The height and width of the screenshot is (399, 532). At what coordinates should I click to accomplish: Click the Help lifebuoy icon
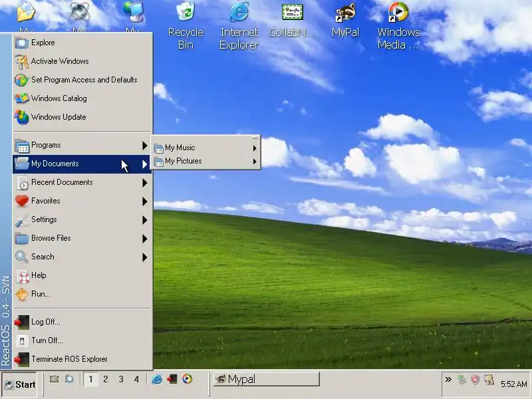point(23,277)
